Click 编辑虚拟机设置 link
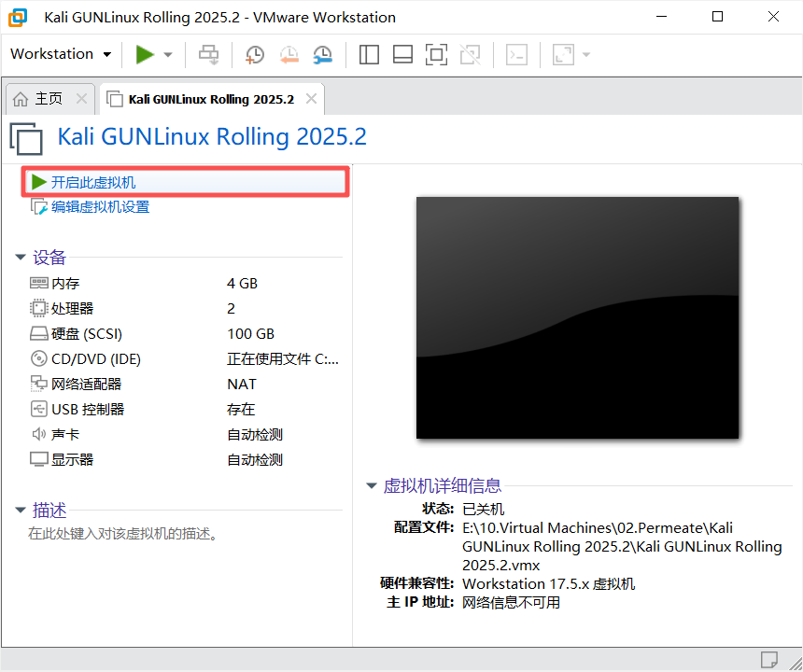The image size is (803, 672). click(x=101, y=207)
